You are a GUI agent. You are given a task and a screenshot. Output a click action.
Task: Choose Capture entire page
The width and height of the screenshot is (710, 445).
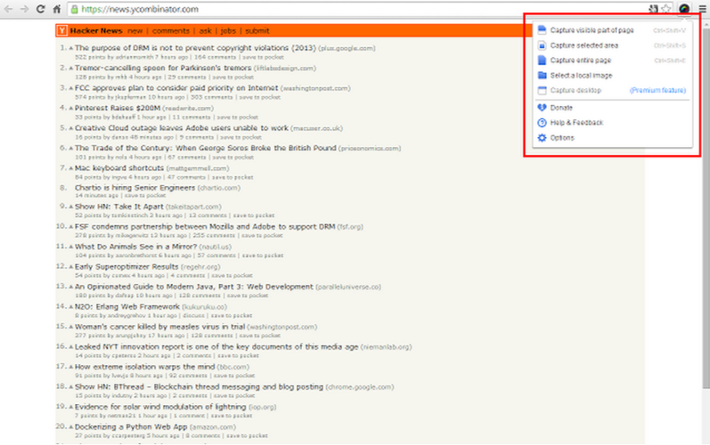pos(580,60)
